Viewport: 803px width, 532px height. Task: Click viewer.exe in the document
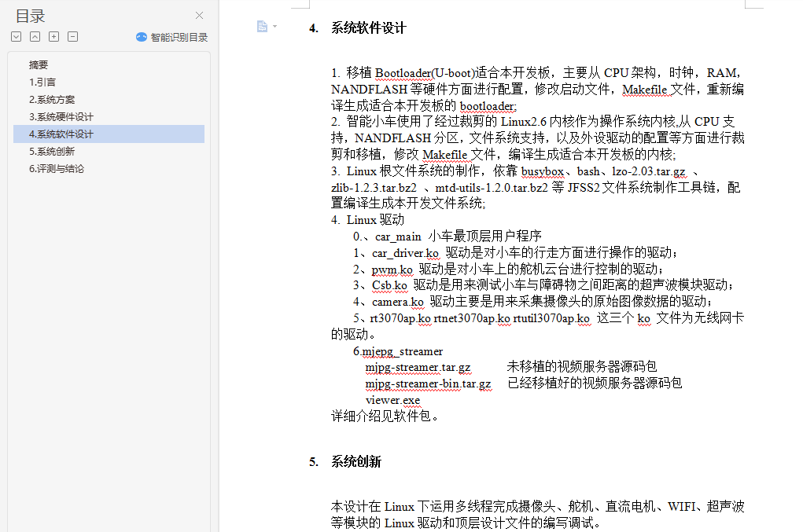pyautogui.click(x=392, y=401)
